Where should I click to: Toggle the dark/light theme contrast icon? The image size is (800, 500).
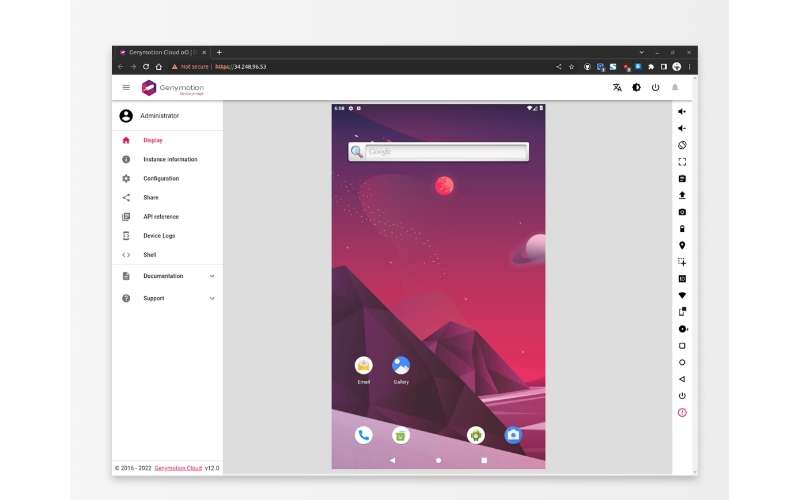pos(636,88)
